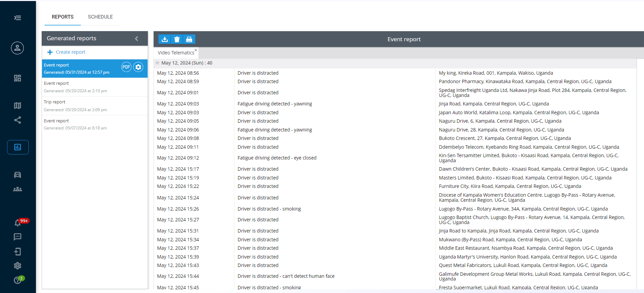
Task: Export selected Event report as PDF
Action: coord(126,67)
